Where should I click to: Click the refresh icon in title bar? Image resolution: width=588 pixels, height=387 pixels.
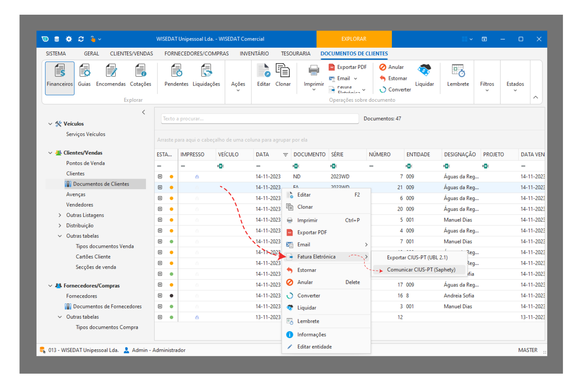81,39
